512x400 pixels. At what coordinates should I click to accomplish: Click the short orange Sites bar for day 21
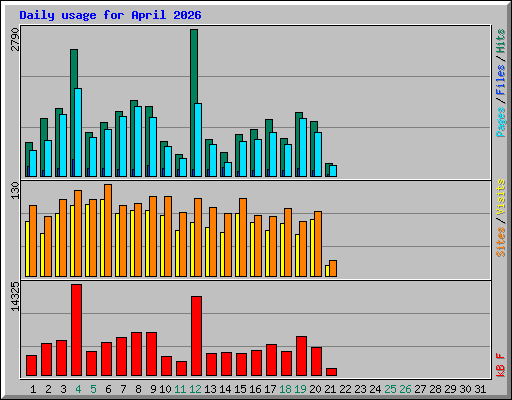pyautogui.click(x=333, y=268)
